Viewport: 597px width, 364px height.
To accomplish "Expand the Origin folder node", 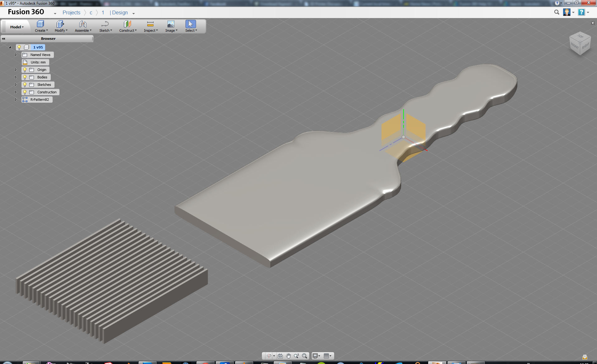I will pyautogui.click(x=16, y=70).
